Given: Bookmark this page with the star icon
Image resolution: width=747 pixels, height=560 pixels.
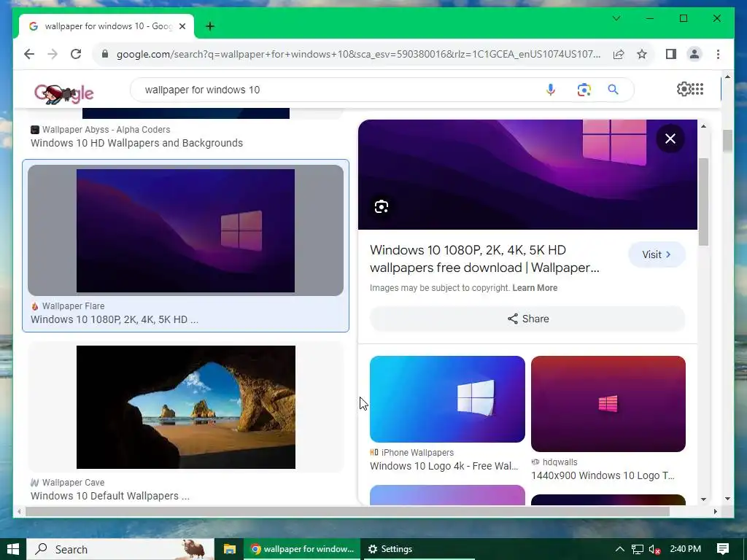Looking at the screenshot, I should point(642,54).
